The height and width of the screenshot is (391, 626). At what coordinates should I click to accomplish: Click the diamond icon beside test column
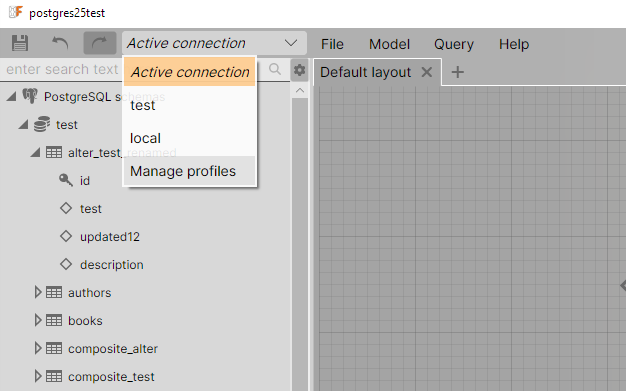click(66, 208)
